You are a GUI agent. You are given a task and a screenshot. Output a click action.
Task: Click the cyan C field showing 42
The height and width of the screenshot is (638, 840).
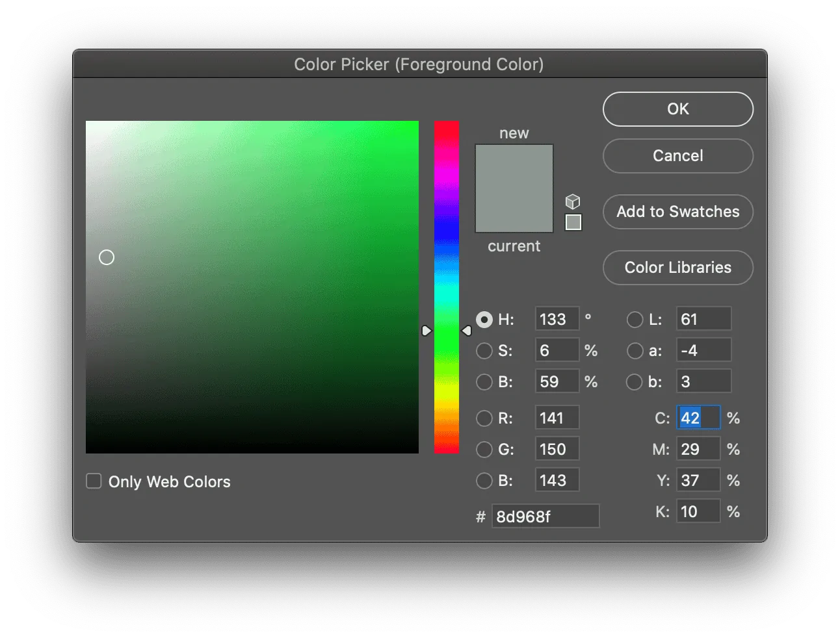pos(698,418)
